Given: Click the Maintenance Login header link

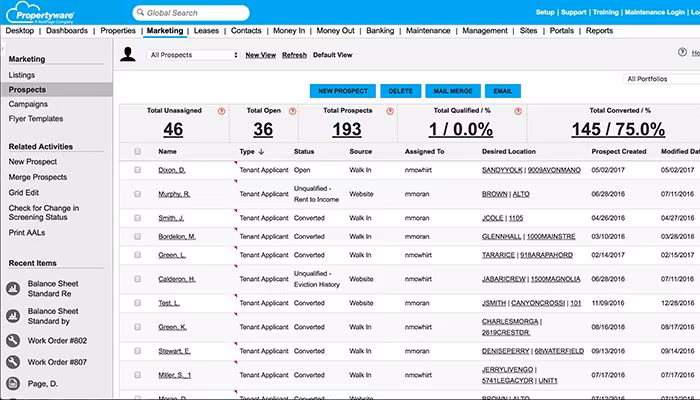Looking at the screenshot, I should coord(654,12).
